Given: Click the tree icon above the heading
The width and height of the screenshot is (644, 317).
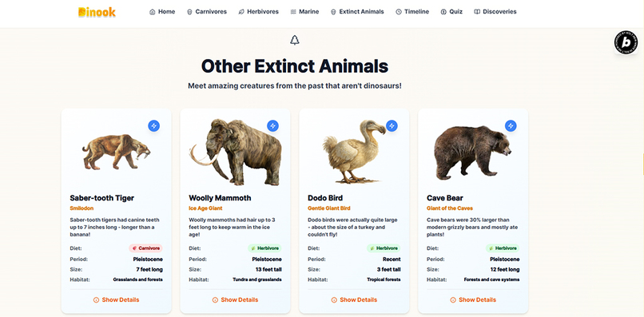Looking at the screenshot, I should pos(295,40).
